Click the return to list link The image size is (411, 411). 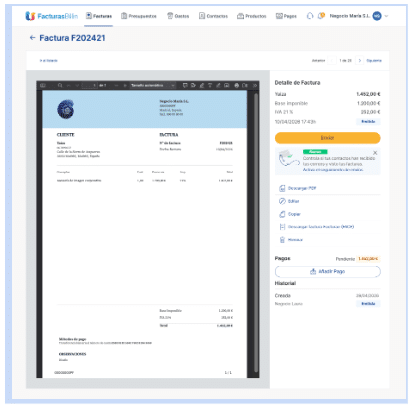pyautogui.click(x=49, y=61)
